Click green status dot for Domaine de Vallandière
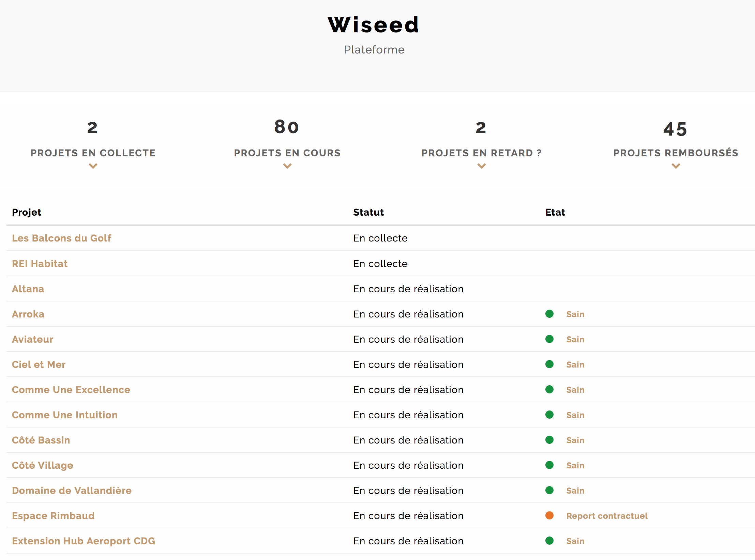This screenshot has height=560, width=755. pos(549,490)
